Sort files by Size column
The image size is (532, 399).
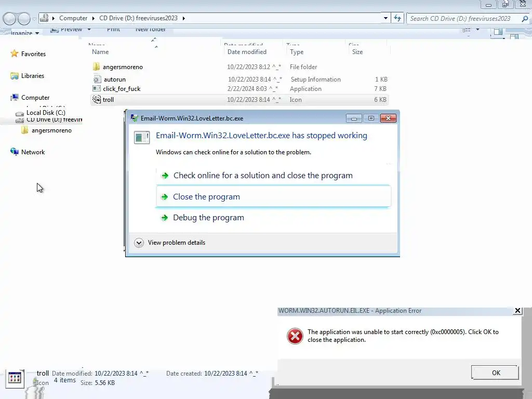[357, 52]
